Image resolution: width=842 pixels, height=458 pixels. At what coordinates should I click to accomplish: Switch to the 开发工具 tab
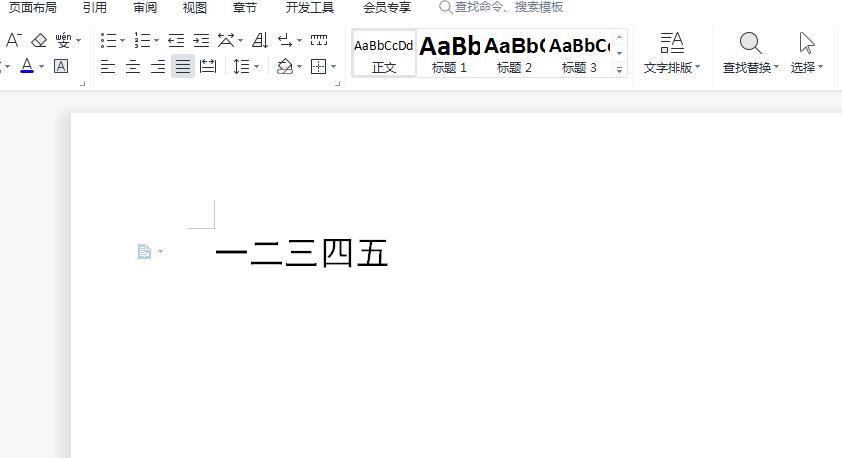coord(310,8)
